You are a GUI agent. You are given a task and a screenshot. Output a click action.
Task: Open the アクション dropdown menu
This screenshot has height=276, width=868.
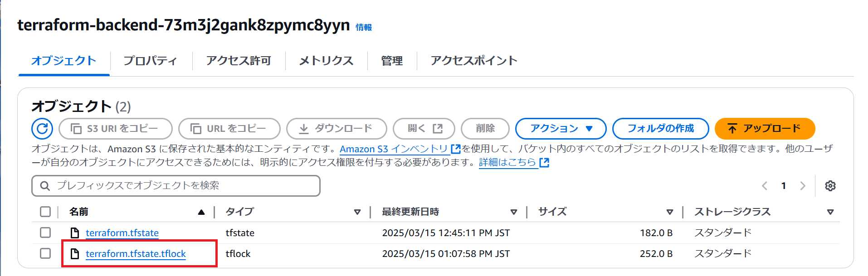[561, 129]
